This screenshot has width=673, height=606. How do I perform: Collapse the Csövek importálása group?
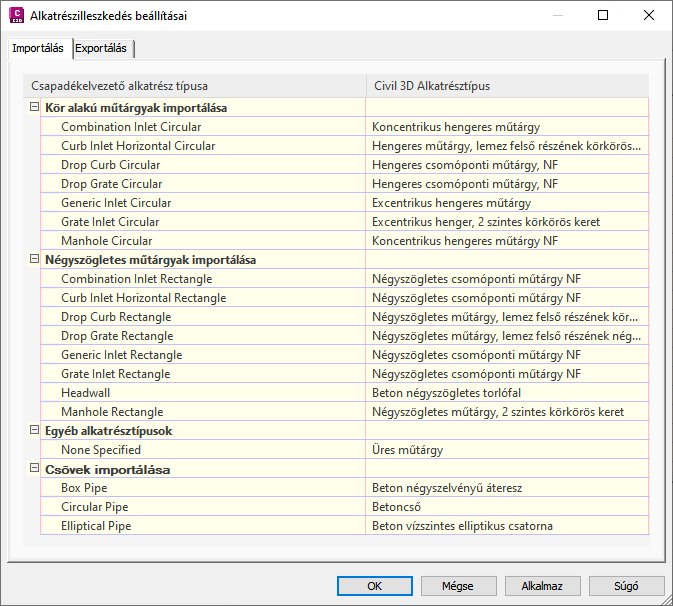pos(34,469)
